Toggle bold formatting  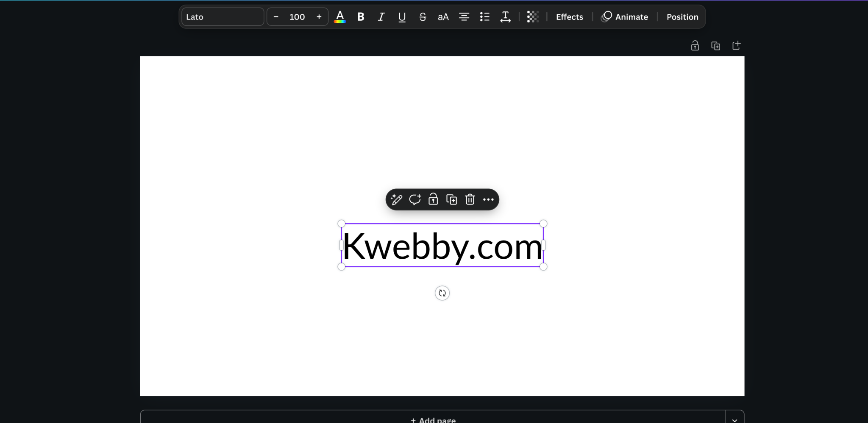tap(360, 17)
